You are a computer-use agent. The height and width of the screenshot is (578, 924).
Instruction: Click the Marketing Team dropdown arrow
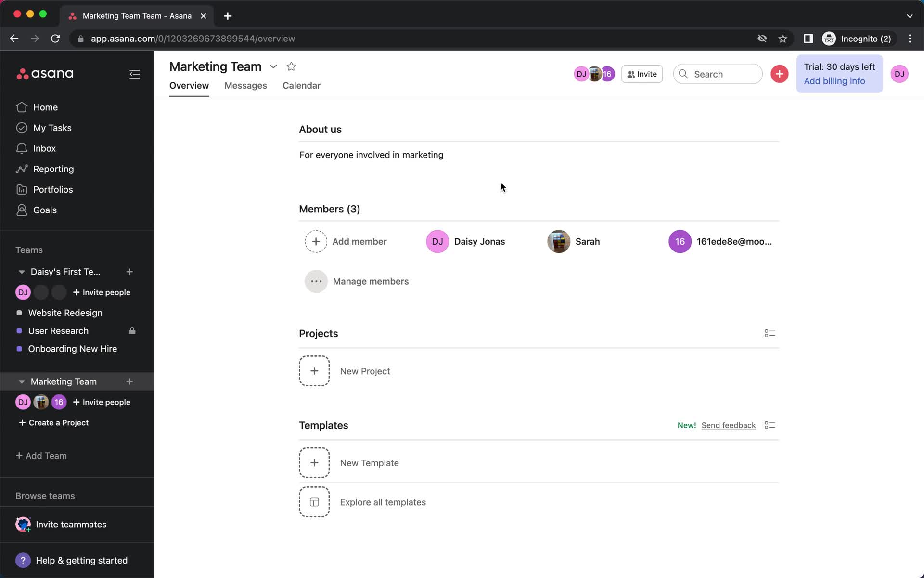(273, 66)
